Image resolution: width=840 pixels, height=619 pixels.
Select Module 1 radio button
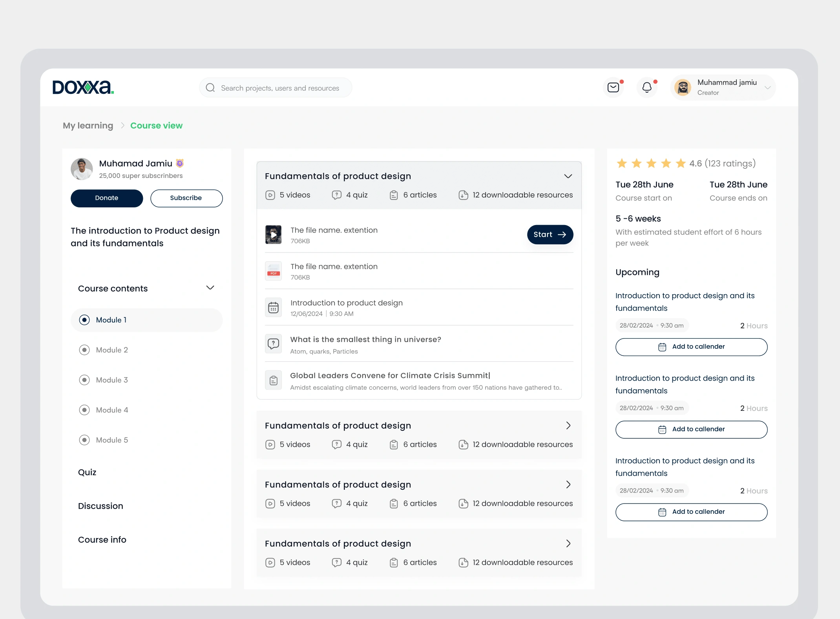[84, 320]
